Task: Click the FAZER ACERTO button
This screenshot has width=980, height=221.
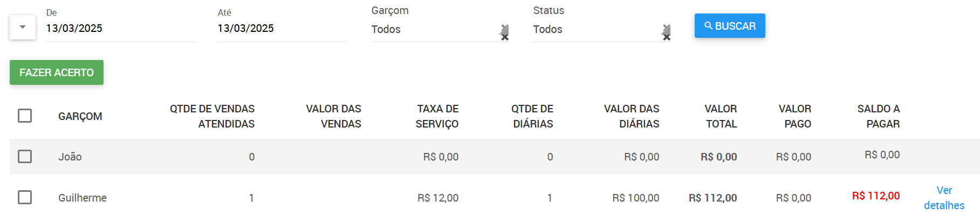Action: coord(57,72)
